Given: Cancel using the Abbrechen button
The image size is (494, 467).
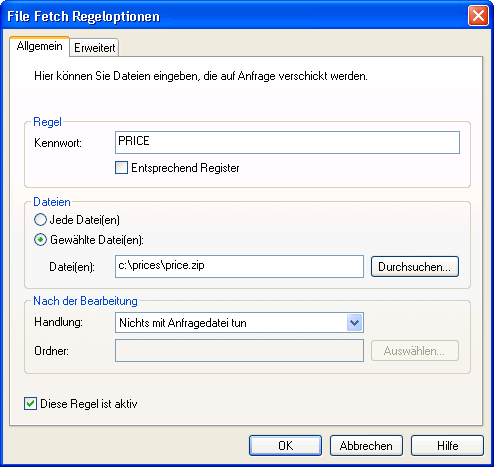Looking at the screenshot, I should [366, 446].
